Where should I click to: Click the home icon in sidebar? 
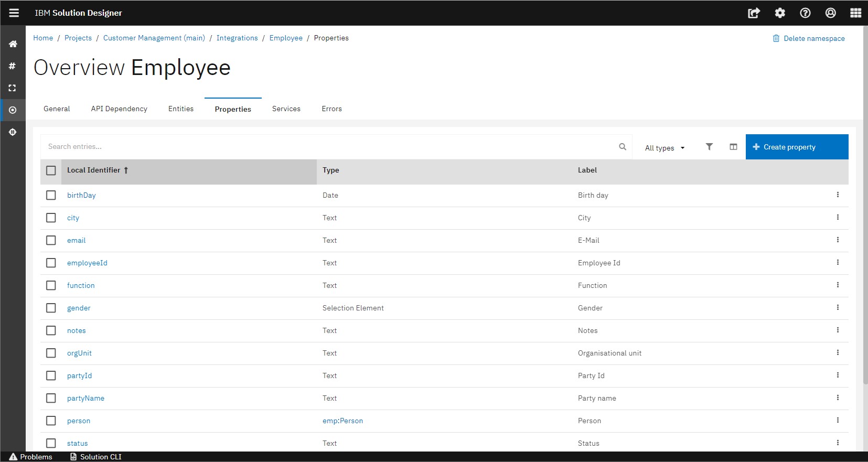[x=13, y=44]
